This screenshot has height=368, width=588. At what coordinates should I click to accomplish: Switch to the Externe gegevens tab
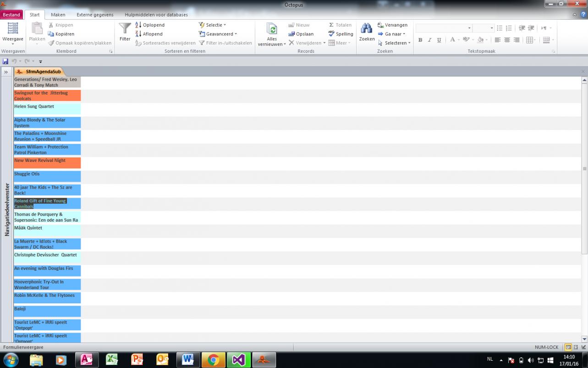tap(95, 15)
